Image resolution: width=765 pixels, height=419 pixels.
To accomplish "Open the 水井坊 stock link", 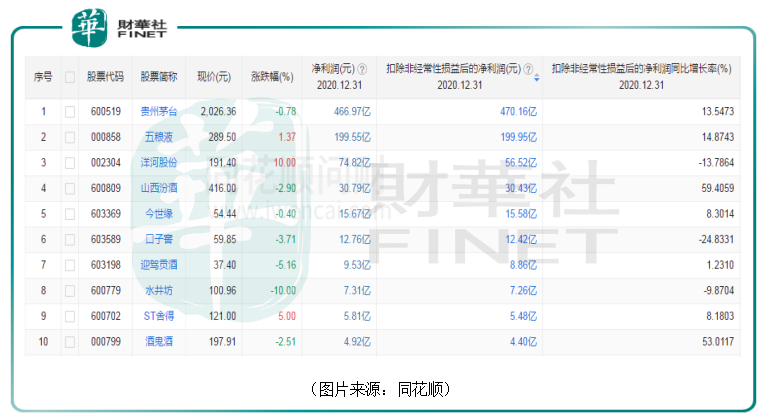I will [159, 291].
